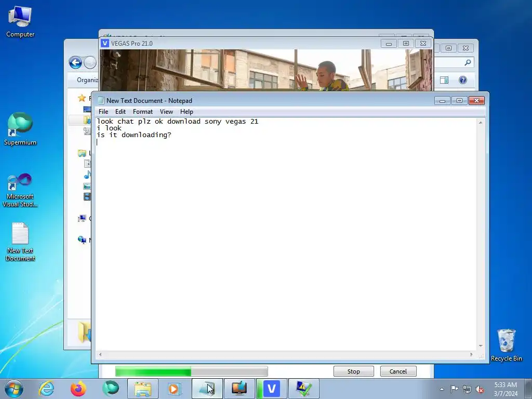532x399 pixels.
Task: Open Windows Media Player from the taskbar
Action: 175,389
